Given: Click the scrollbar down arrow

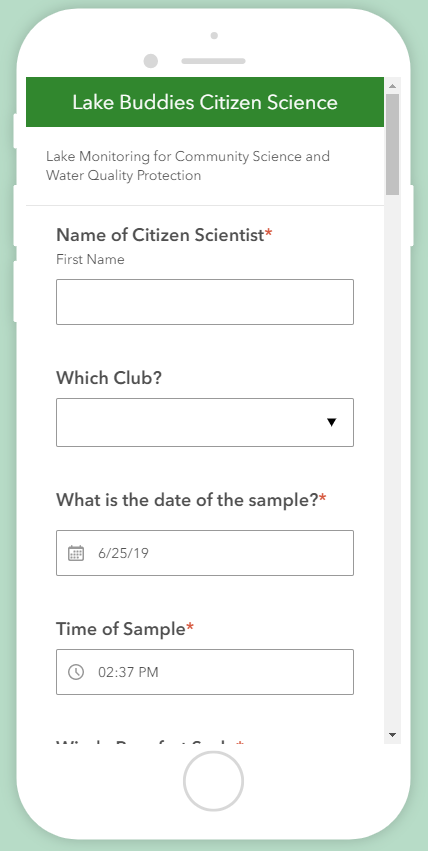Looking at the screenshot, I should tap(393, 735).
